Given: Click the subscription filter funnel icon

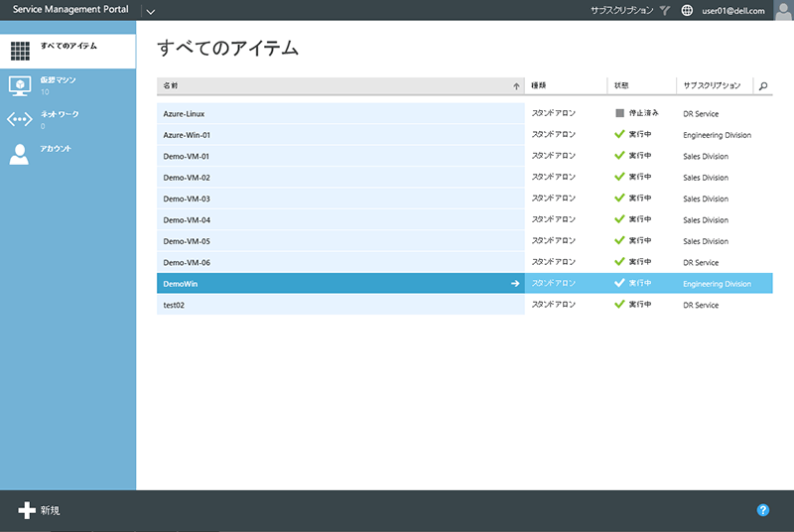Looking at the screenshot, I should 666,10.
